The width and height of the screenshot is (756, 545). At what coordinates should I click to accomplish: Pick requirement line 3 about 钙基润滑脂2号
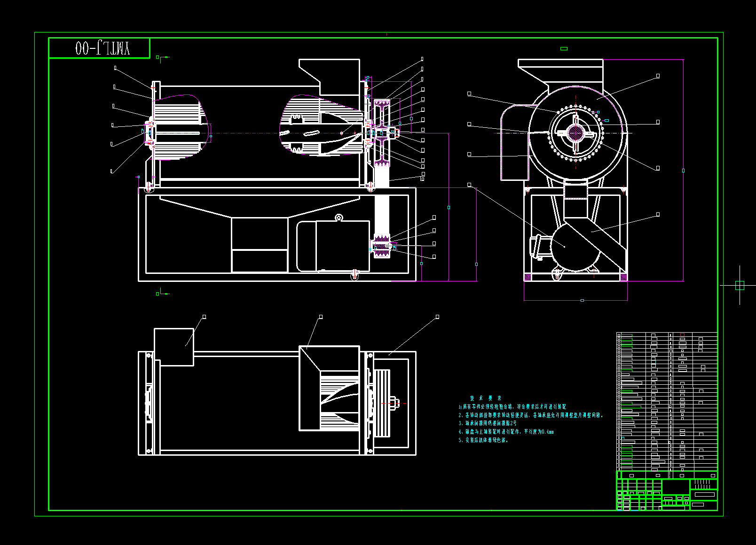pos(488,423)
